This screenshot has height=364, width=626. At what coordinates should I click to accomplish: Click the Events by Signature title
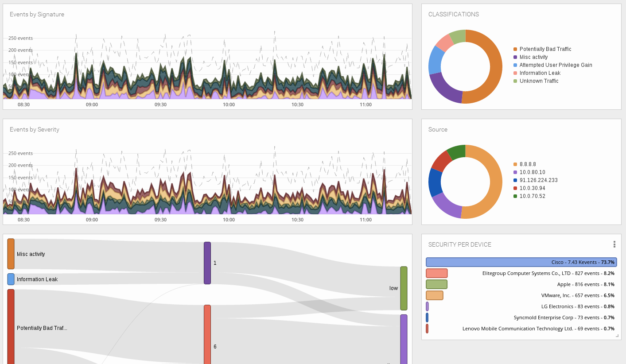(x=37, y=15)
